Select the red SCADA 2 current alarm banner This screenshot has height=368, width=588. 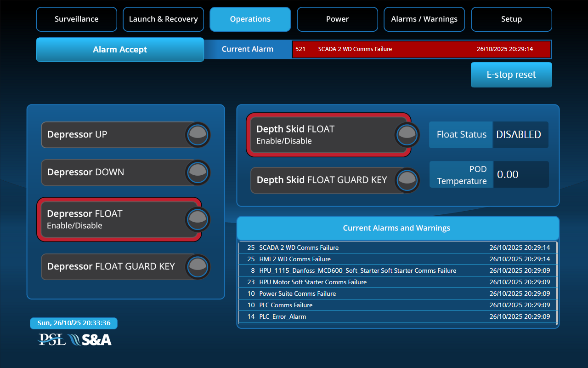pyautogui.click(x=421, y=49)
